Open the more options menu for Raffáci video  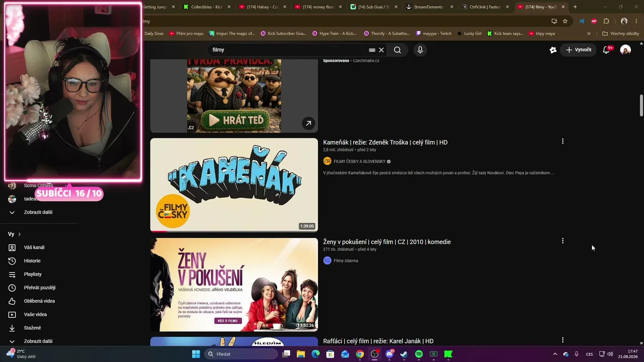click(x=562, y=340)
